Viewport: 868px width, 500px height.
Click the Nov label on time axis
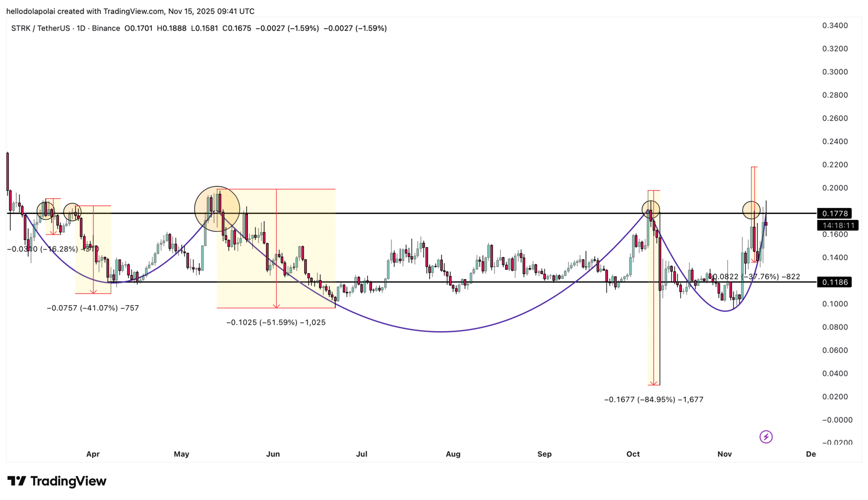(x=724, y=454)
